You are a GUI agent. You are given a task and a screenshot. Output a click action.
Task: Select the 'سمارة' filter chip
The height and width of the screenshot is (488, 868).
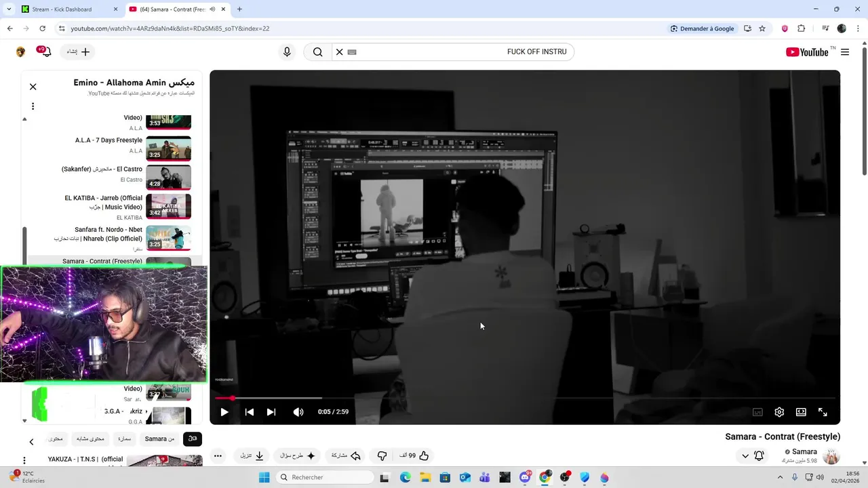click(x=124, y=439)
